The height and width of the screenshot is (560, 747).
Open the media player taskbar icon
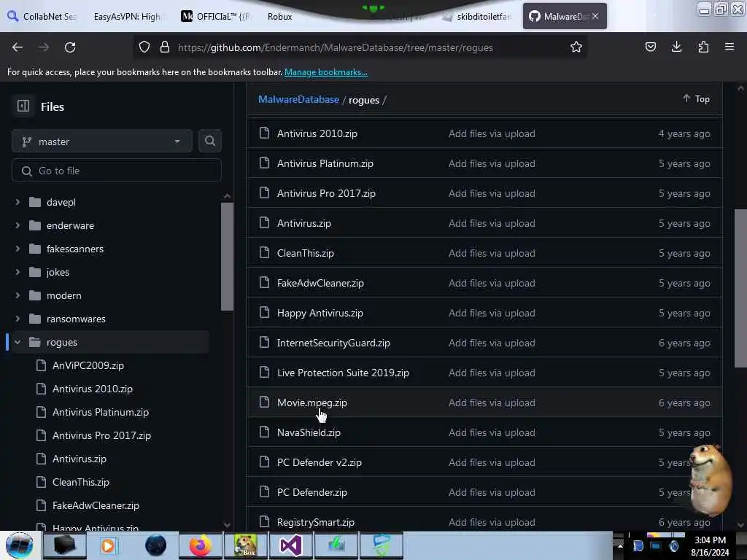click(108, 545)
